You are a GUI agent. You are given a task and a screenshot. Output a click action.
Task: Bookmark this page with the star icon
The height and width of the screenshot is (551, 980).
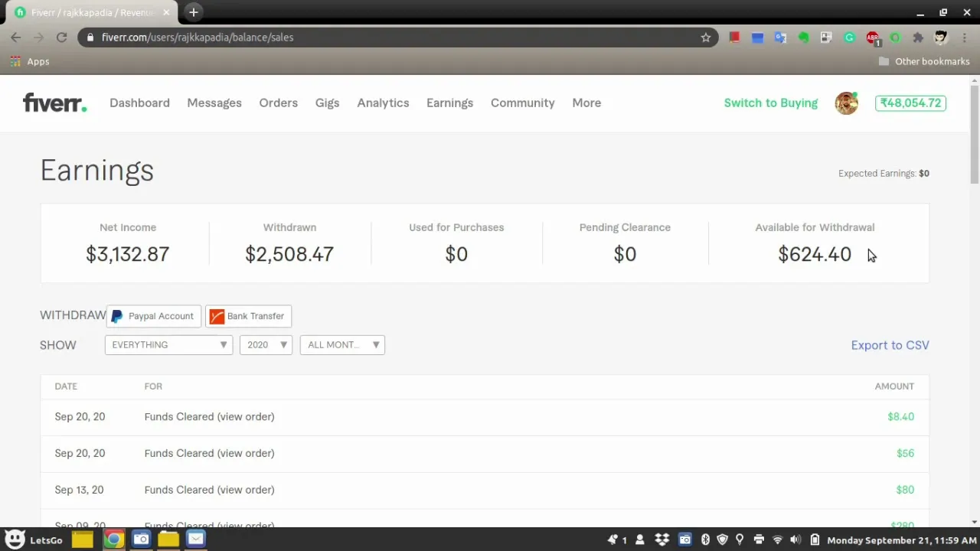(x=706, y=37)
